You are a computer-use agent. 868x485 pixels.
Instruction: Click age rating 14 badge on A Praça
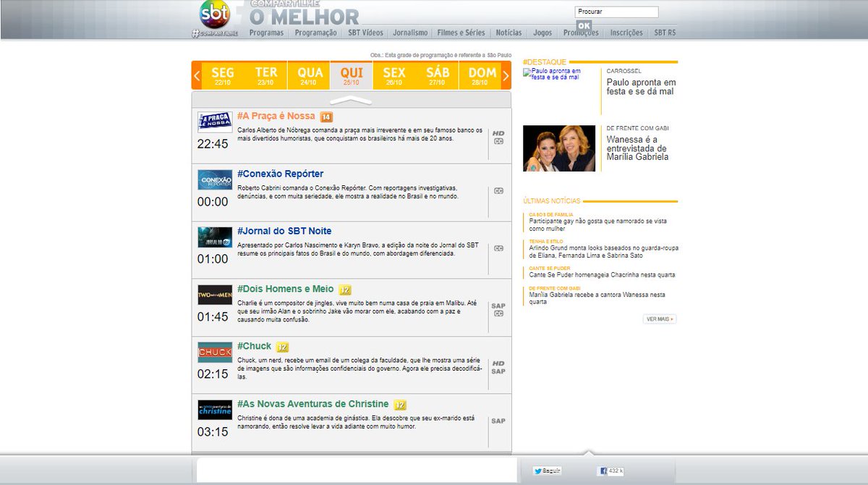(x=326, y=117)
